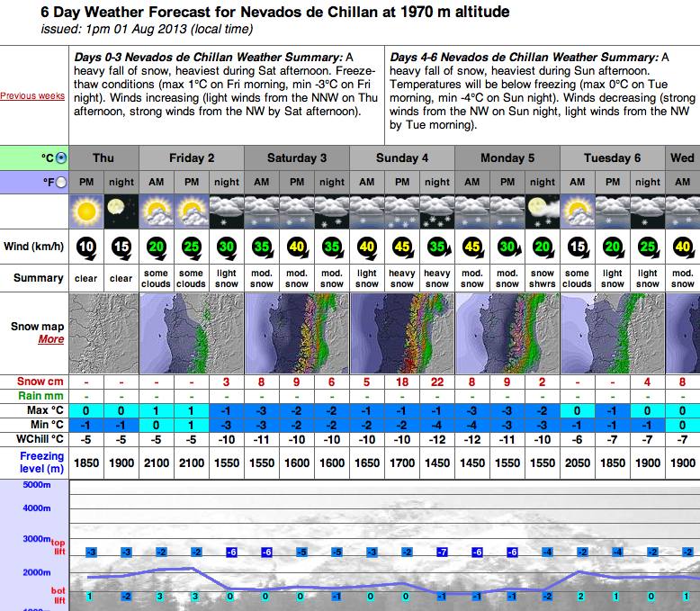The image size is (700, 611).
Task: Click the Monday night snow showers moon icon
Action: click(x=543, y=211)
